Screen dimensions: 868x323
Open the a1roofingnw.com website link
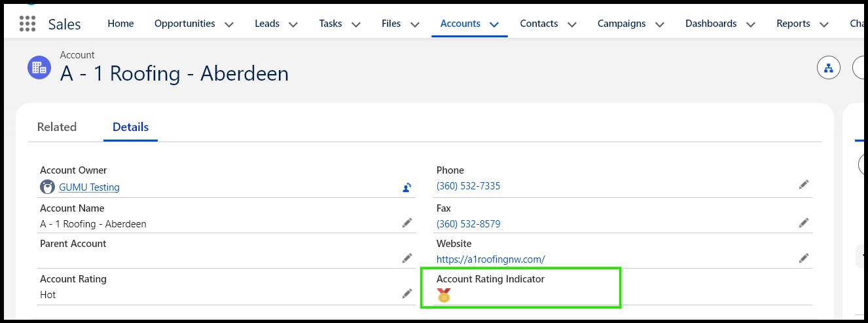click(490, 259)
